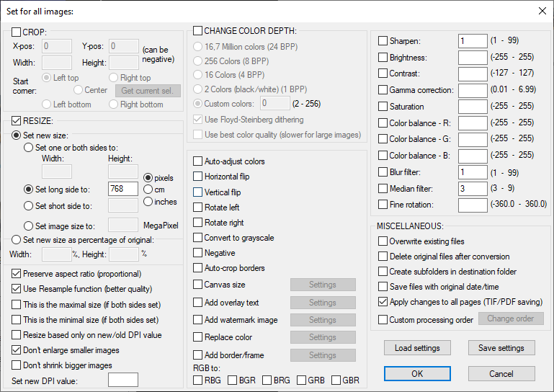Select the cm units radio button

pos(149,190)
